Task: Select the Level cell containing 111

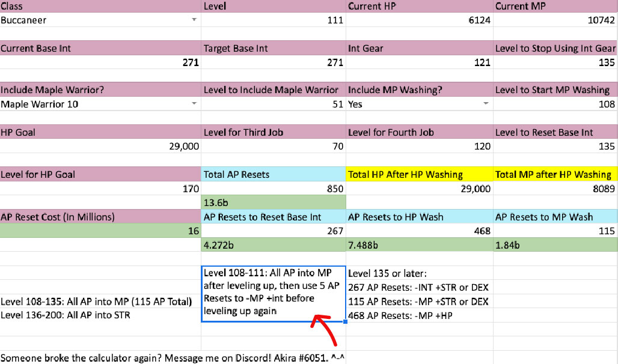Action: pos(274,20)
